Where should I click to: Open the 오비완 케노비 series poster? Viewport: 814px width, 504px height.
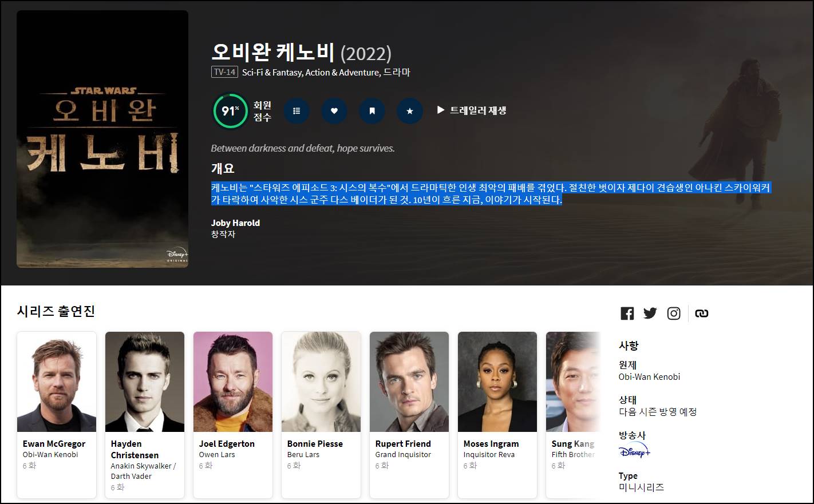click(102, 139)
